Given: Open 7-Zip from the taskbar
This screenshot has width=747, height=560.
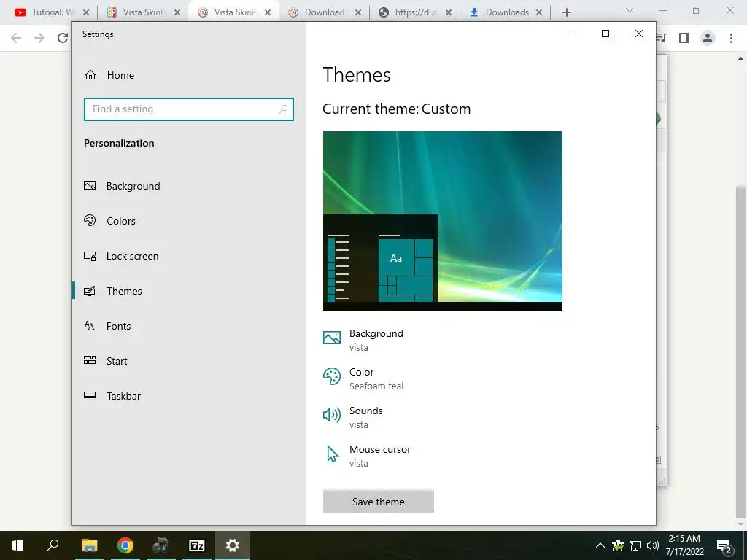Looking at the screenshot, I should pyautogui.click(x=197, y=545).
